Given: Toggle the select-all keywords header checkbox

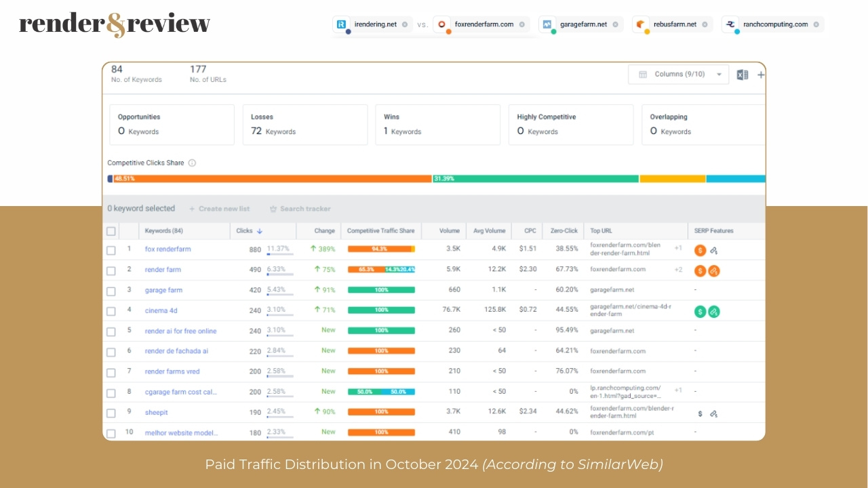Looking at the screenshot, I should 111,231.
